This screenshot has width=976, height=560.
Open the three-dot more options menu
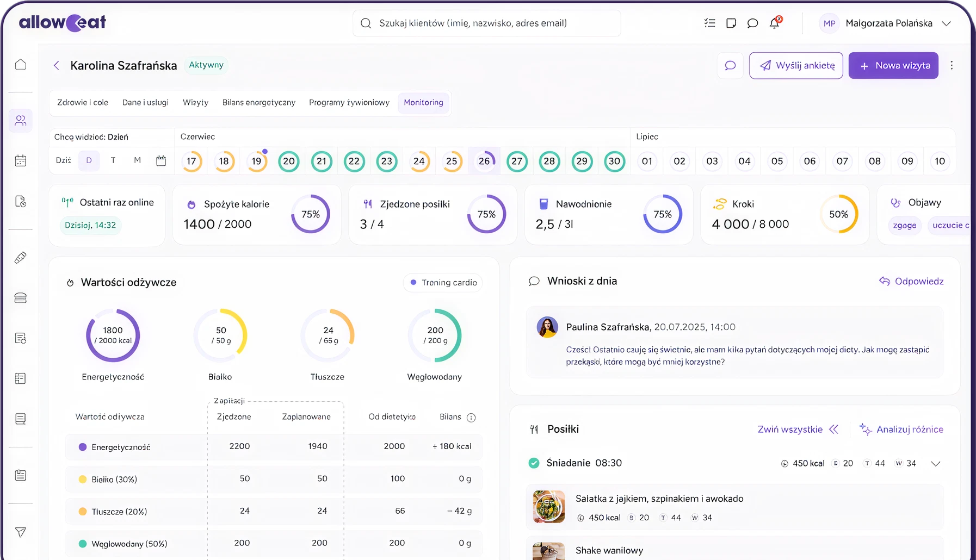coord(952,65)
